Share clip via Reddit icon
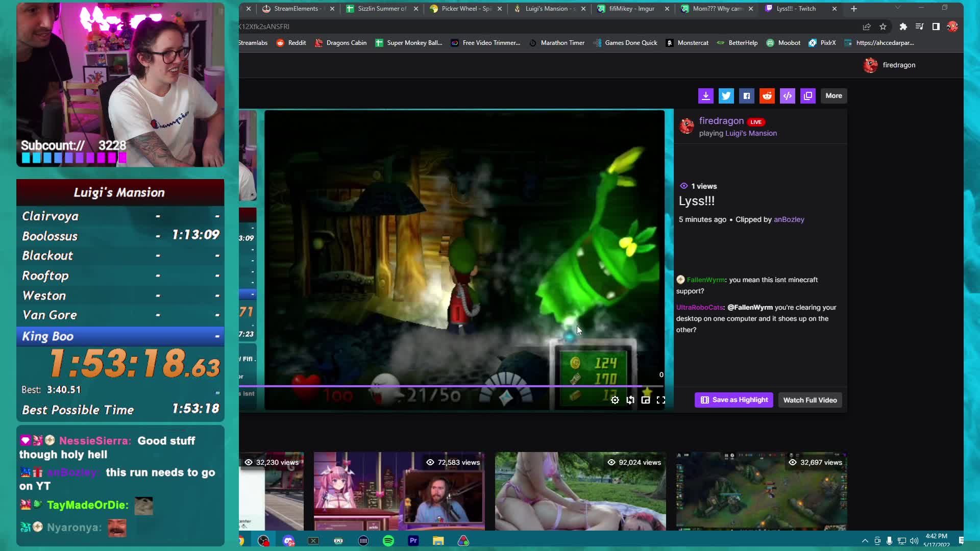The image size is (980, 551). tap(767, 95)
